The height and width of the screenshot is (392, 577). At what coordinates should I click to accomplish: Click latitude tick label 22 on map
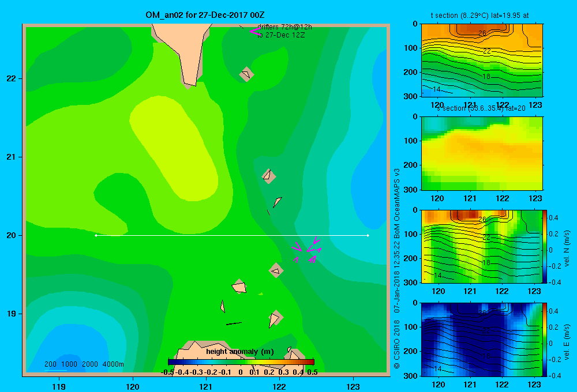click(x=12, y=79)
